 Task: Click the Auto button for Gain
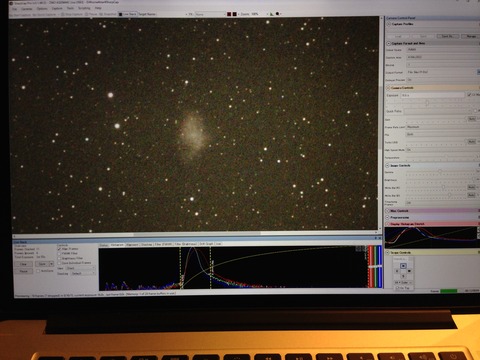(x=472, y=119)
